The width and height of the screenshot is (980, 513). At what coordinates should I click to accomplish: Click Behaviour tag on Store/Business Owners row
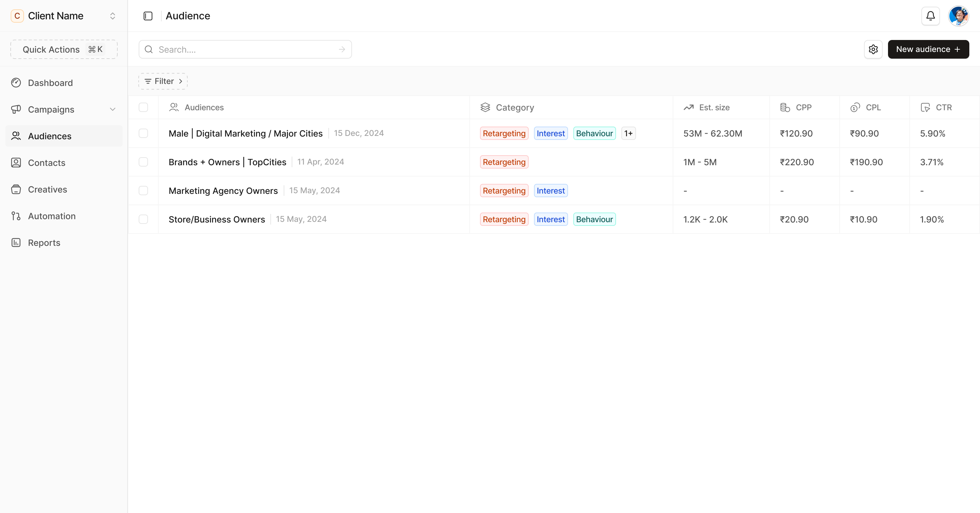594,220
